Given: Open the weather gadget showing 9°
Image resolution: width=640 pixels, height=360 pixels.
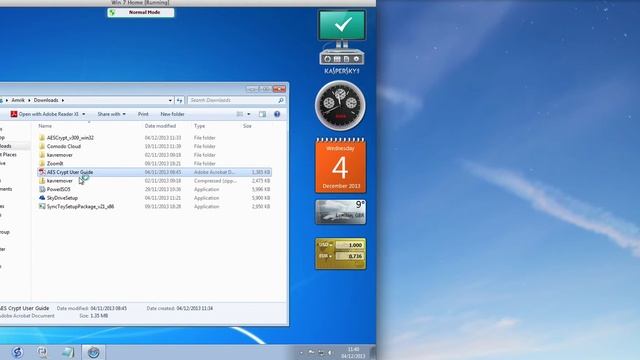Looking at the screenshot, I should pos(340,212).
